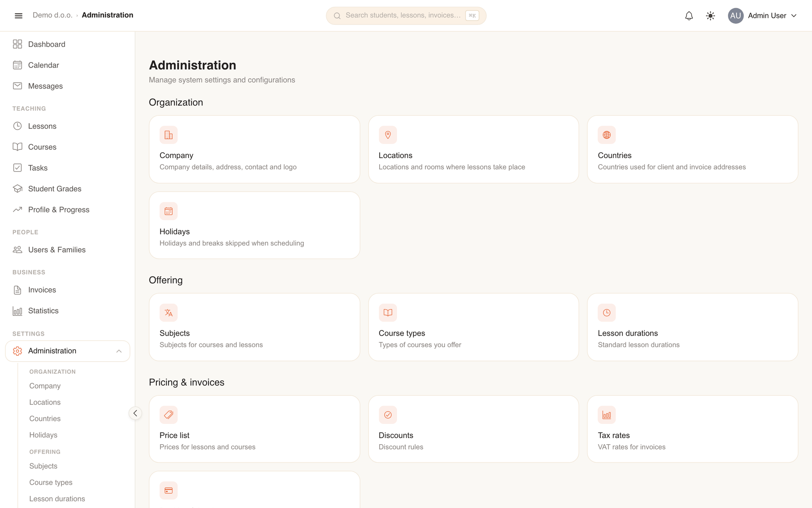Click the Student Grades graduation cap icon

[17, 189]
